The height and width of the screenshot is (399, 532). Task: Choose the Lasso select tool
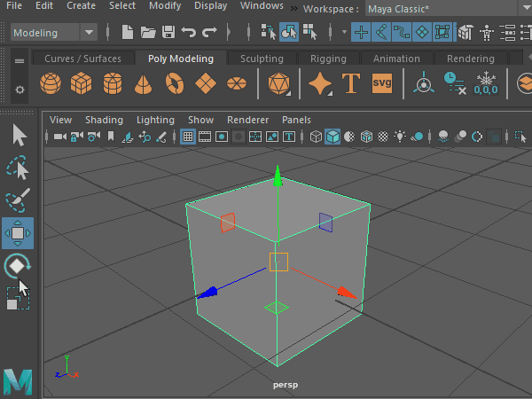point(18,168)
